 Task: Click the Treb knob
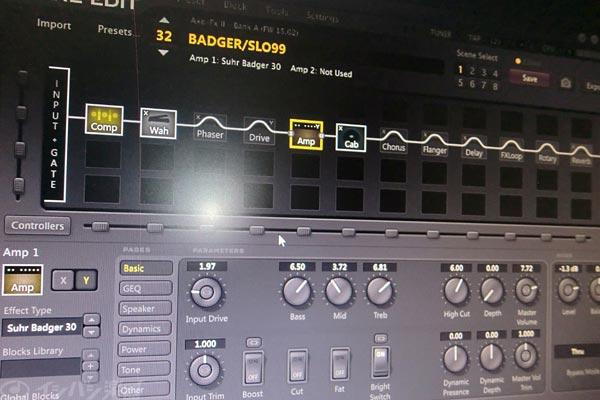click(380, 290)
